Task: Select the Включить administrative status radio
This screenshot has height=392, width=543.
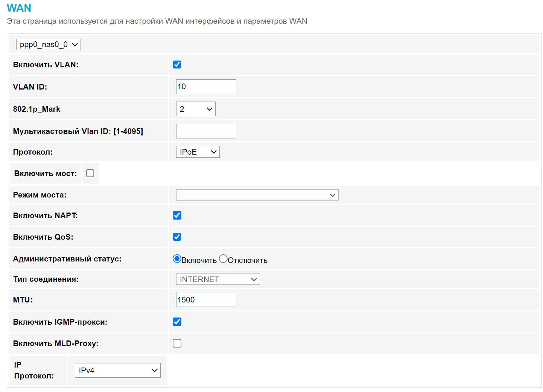Action: point(177,259)
